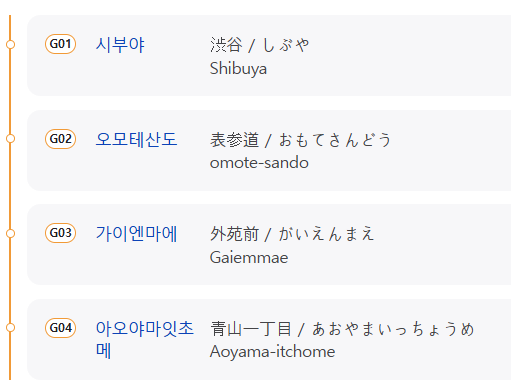The width and height of the screenshot is (511, 391).
Task: Select the Aoyama-itchome line marker circle
Action: coord(10,328)
